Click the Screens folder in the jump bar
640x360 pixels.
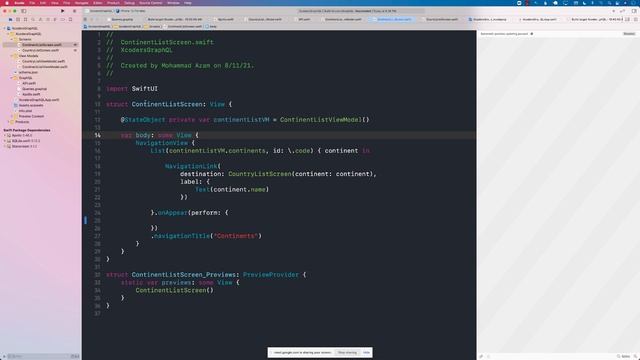pos(153,27)
